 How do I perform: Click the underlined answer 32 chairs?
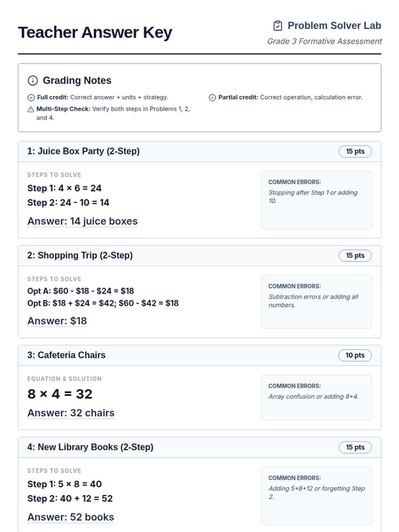pyautogui.click(x=71, y=413)
